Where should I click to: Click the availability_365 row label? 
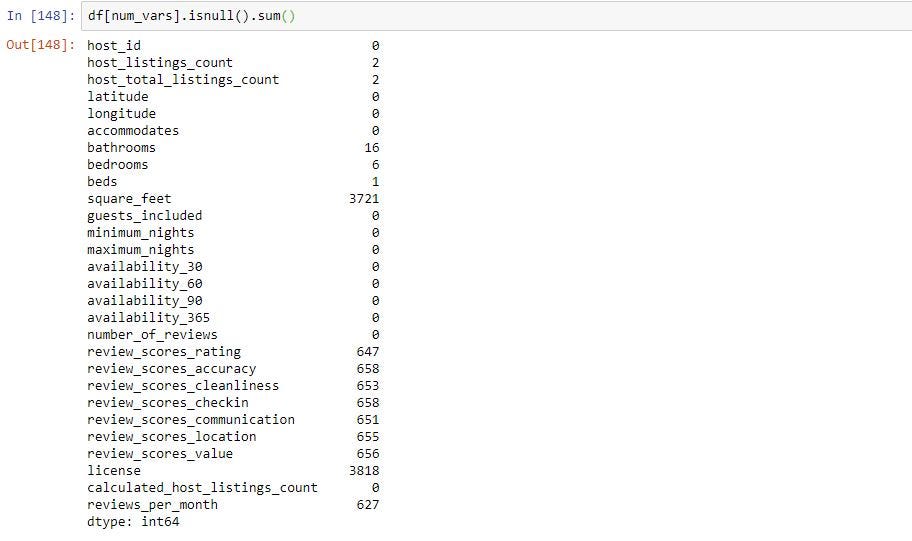(x=148, y=318)
